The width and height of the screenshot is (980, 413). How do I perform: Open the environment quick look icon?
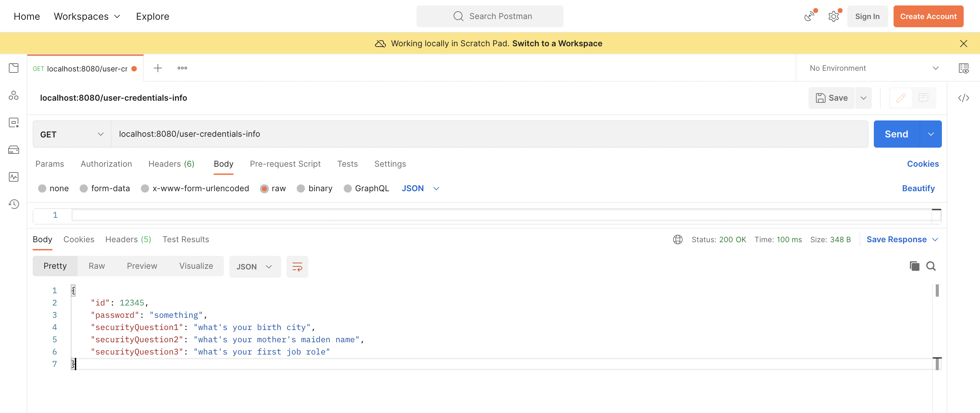click(963, 68)
